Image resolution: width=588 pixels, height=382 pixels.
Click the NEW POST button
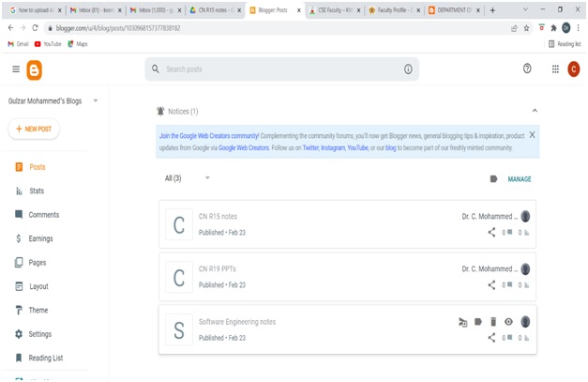pos(34,130)
